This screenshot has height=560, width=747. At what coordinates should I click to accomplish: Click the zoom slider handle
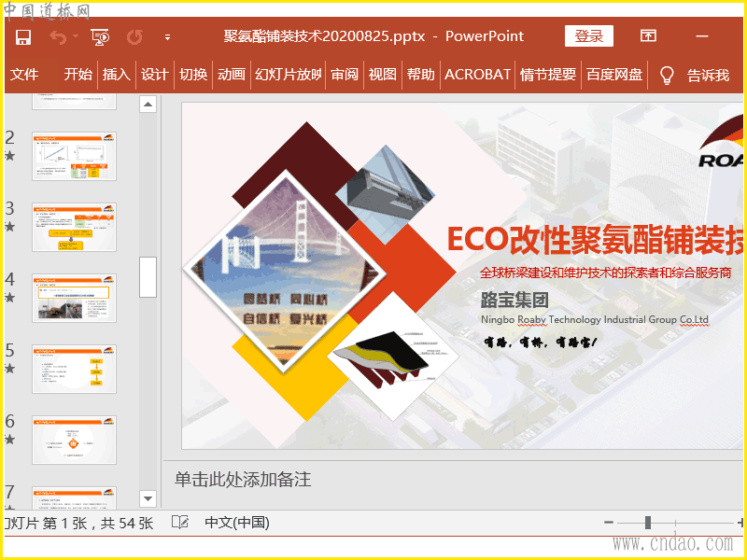[648, 523]
